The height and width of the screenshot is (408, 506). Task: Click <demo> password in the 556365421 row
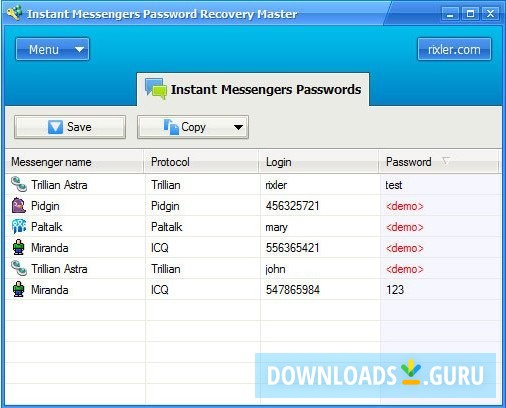click(405, 248)
